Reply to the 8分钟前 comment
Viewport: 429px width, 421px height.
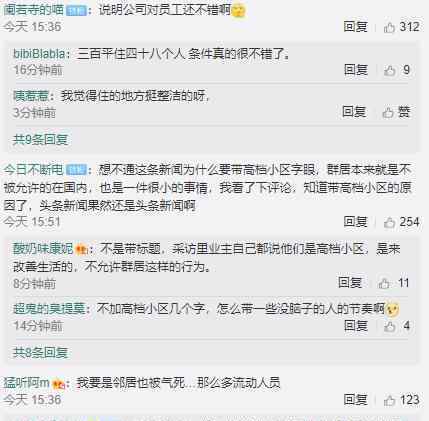tap(350, 283)
